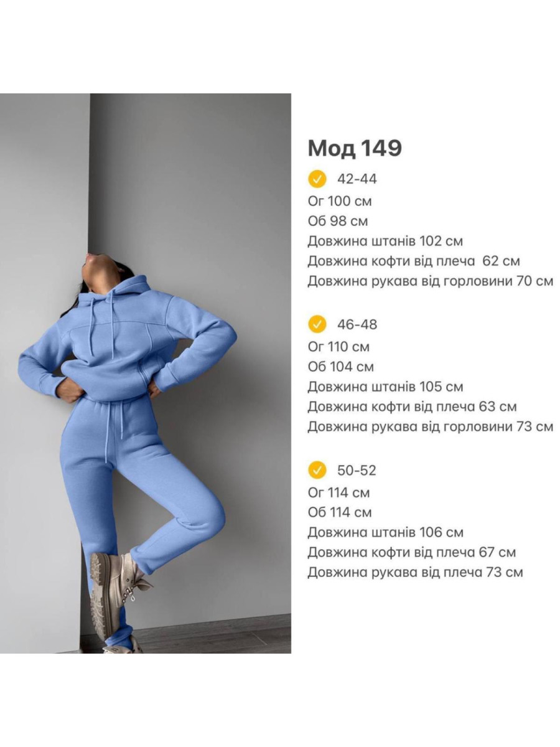This screenshot has height=747, width=560.
Task: Click the Ог 100 см line
Action: [x=340, y=202]
